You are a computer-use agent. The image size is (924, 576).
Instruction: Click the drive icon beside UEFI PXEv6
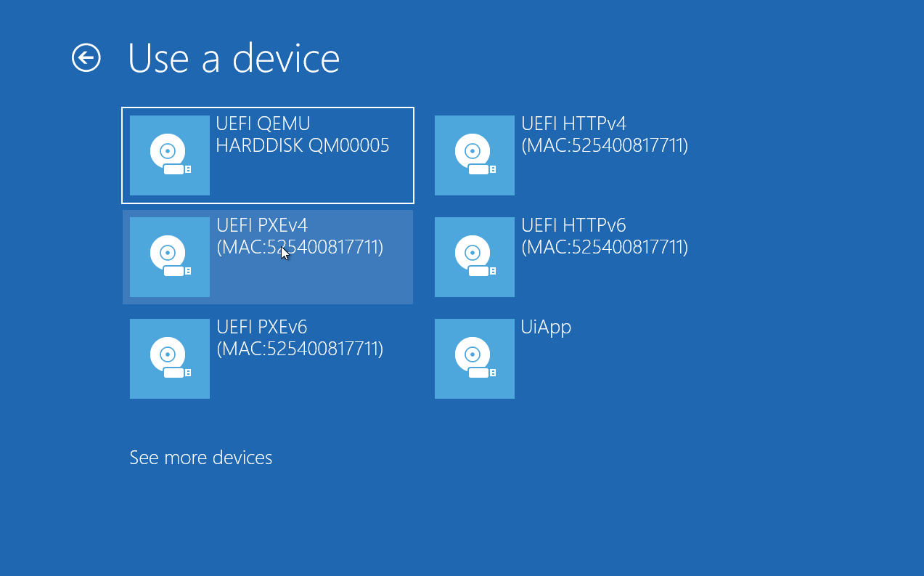coord(170,359)
